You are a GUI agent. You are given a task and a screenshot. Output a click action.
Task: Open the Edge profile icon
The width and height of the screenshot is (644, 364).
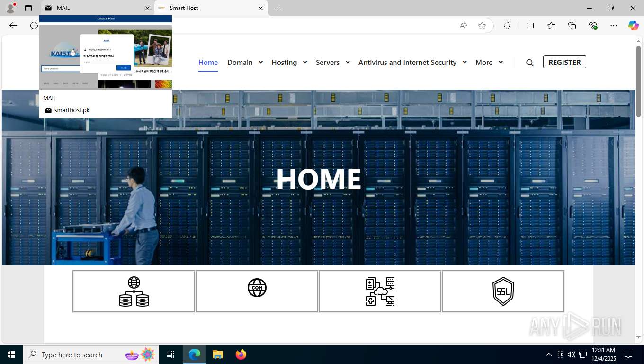click(x=10, y=8)
